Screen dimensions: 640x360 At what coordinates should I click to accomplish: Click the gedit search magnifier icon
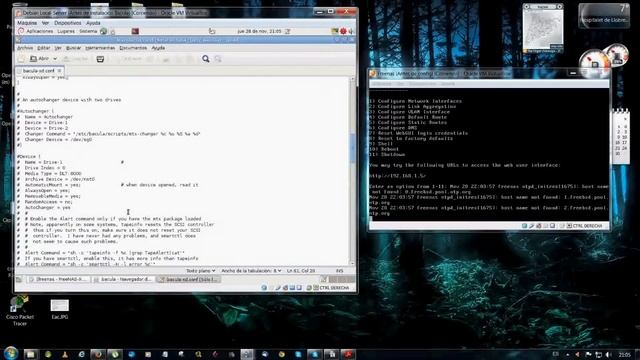tap(206, 59)
